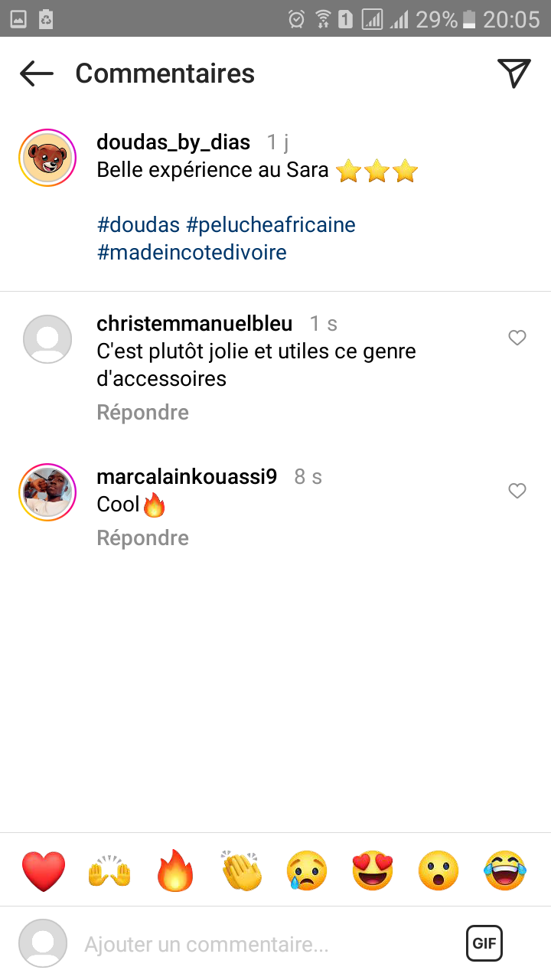Open the direct message paper-plane icon

tap(514, 73)
